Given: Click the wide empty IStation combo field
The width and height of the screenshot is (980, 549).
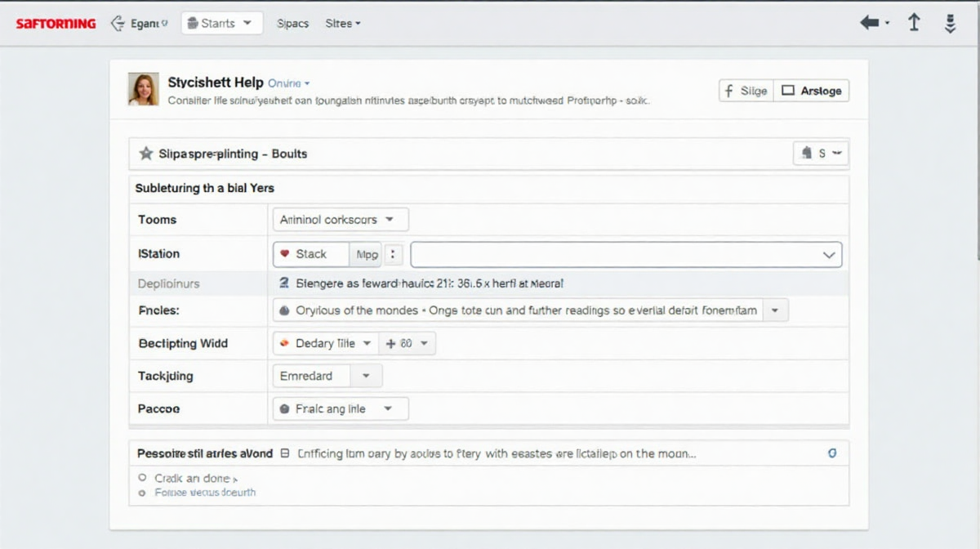Looking at the screenshot, I should tap(625, 254).
